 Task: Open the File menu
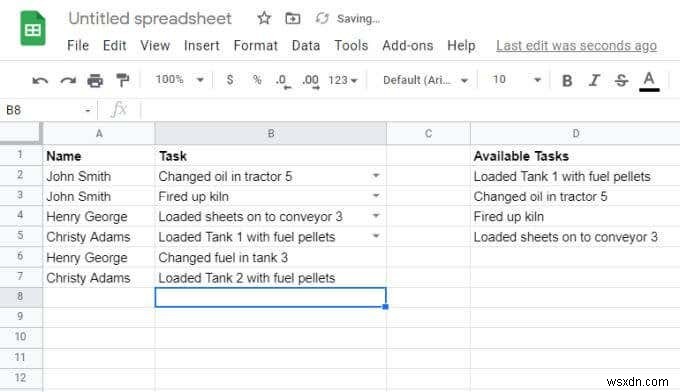[x=78, y=46]
